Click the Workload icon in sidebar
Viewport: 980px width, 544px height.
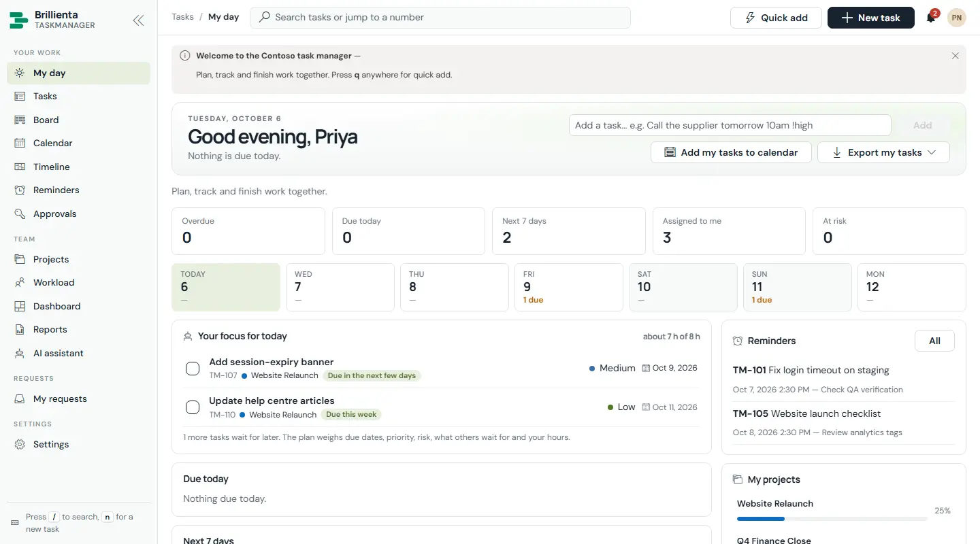[20, 283]
